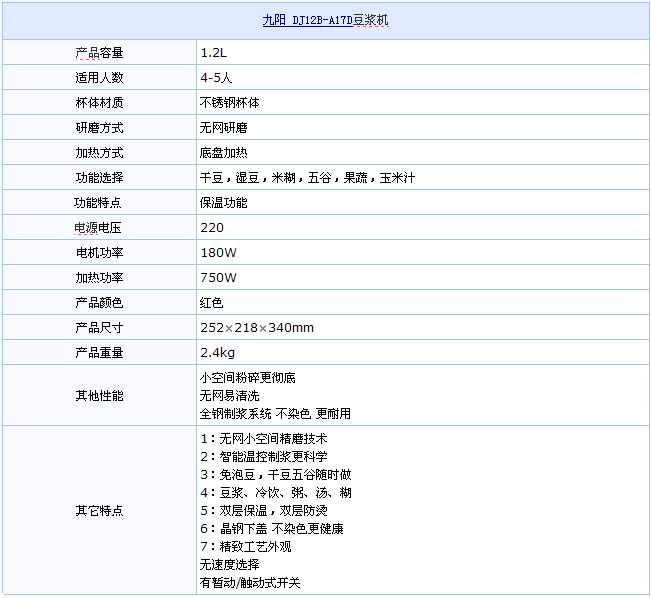Click the 其他性能 label cell
The image size is (651, 598).
coord(99,395)
